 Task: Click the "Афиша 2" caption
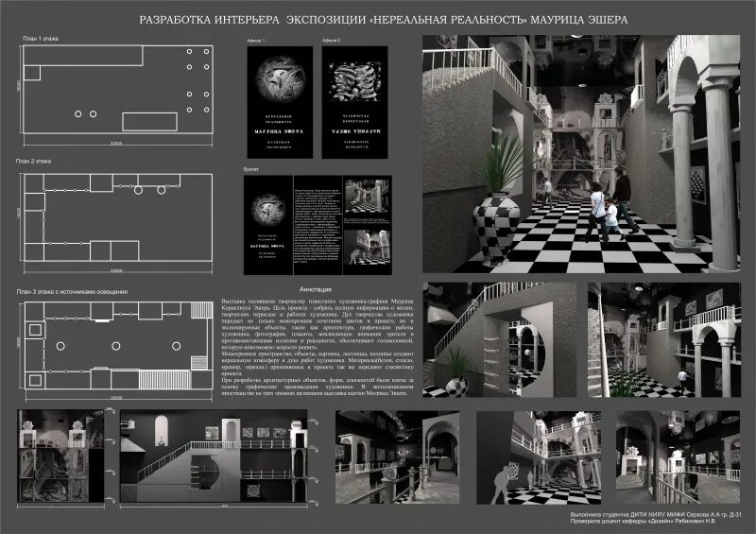332,41
